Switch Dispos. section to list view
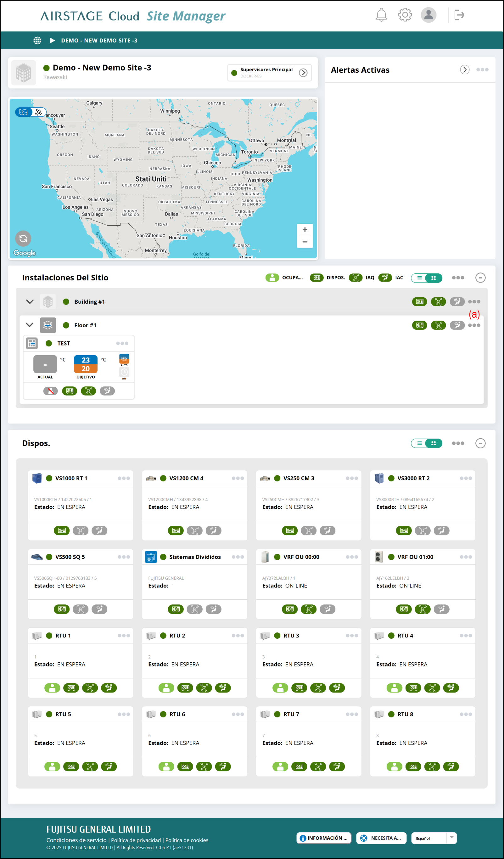This screenshot has width=504, height=859. [419, 443]
